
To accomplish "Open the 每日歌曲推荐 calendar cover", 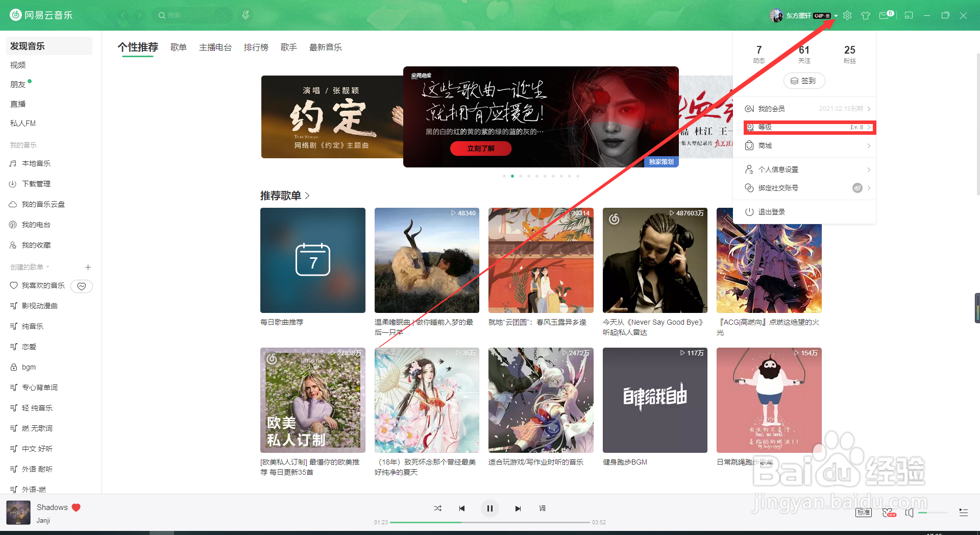I will point(313,260).
